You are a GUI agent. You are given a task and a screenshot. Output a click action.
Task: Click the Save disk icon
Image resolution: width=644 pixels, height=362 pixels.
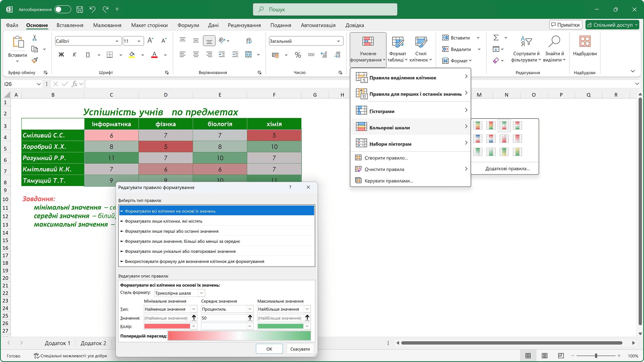pos(79,10)
